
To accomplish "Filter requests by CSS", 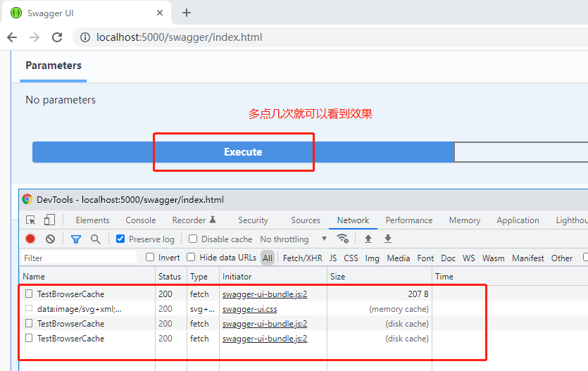I will point(351,258).
